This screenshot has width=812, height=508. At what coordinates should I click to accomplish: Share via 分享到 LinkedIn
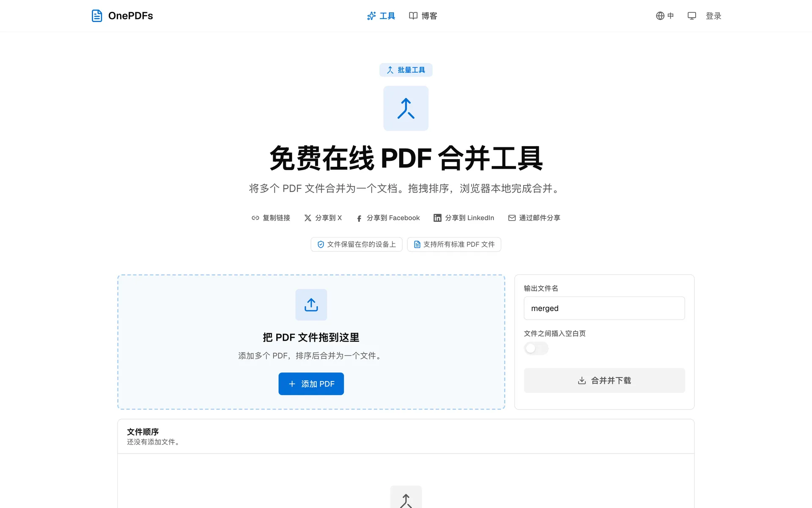[x=464, y=218]
